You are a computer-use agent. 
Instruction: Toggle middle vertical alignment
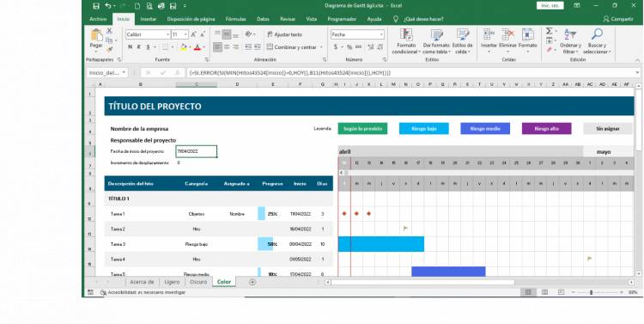tap(227, 34)
